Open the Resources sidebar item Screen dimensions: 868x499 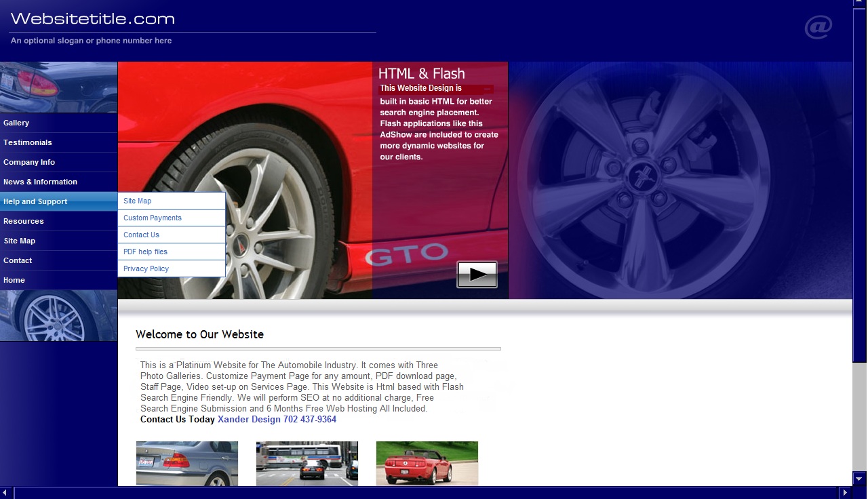59,221
